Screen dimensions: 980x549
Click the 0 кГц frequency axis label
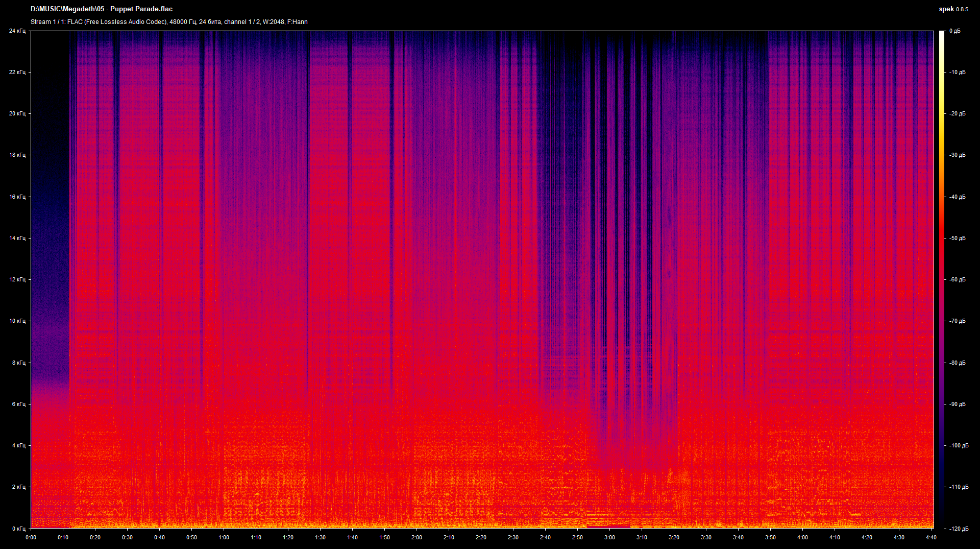click(18, 529)
